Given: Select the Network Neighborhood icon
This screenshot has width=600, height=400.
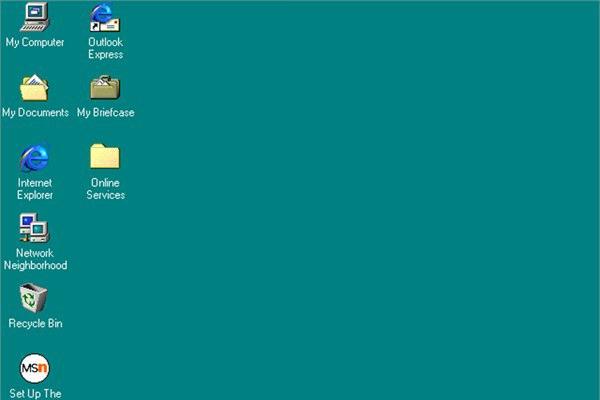Looking at the screenshot, I should pyautogui.click(x=34, y=228).
